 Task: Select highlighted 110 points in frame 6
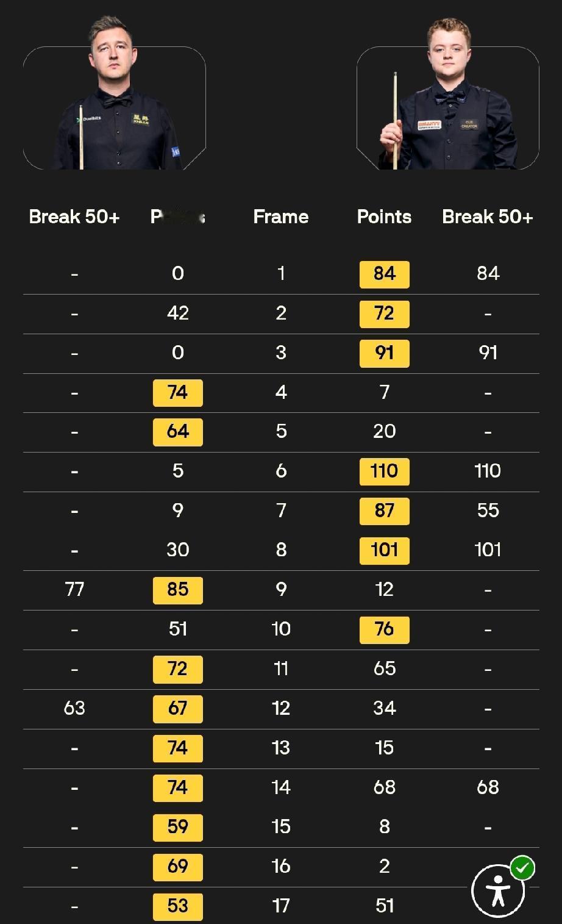tap(385, 471)
